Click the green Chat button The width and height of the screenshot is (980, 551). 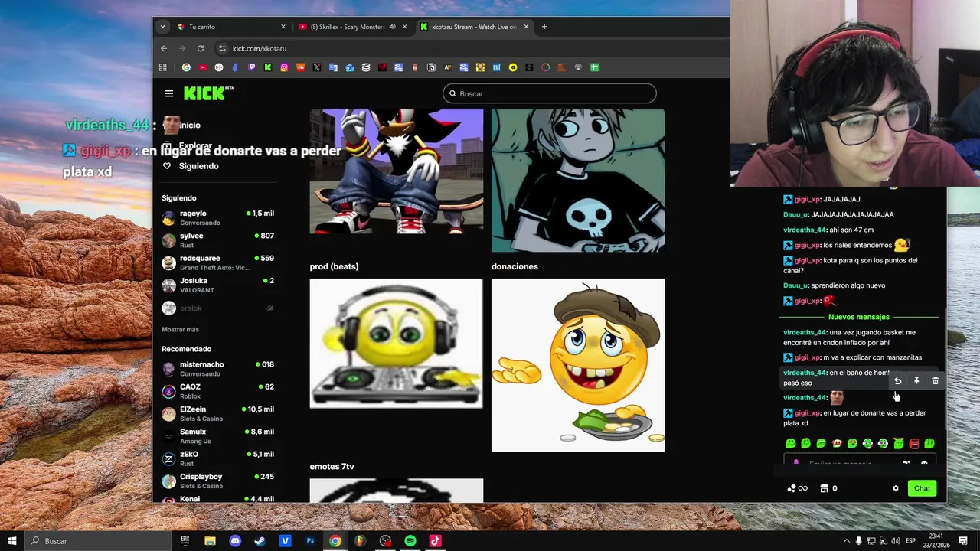922,488
